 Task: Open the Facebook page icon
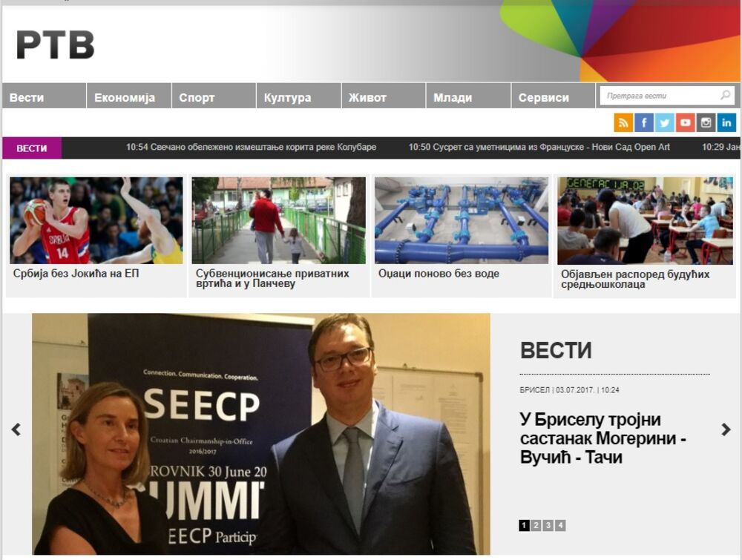pyautogui.click(x=644, y=122)
